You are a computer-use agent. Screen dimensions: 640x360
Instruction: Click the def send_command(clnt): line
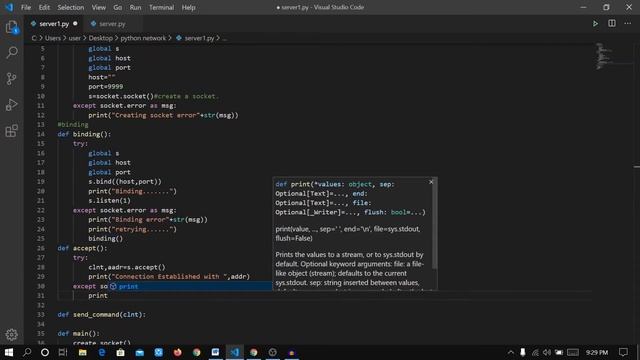[x=102, y=315]
